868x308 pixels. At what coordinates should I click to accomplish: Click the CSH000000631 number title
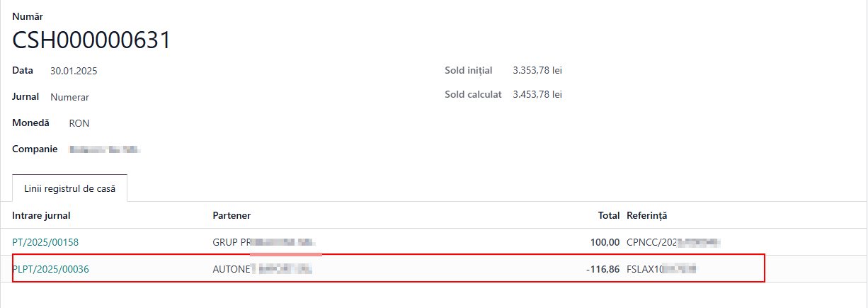click(91, 40)
